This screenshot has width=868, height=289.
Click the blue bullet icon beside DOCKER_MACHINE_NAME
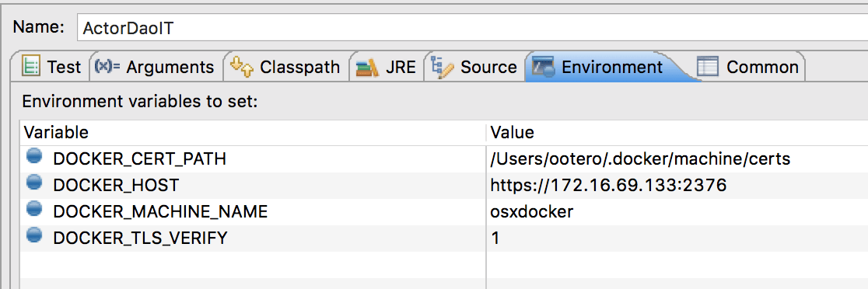pyautogui.click(x=34, y=210)
